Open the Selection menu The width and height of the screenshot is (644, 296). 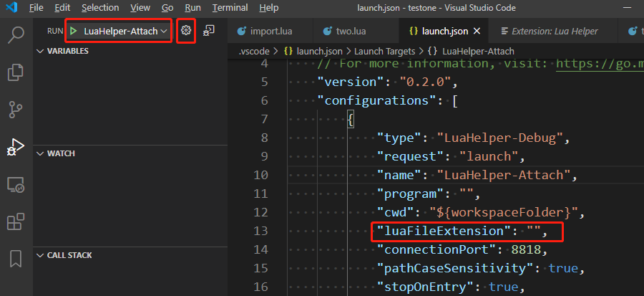[x=100, y=7]
